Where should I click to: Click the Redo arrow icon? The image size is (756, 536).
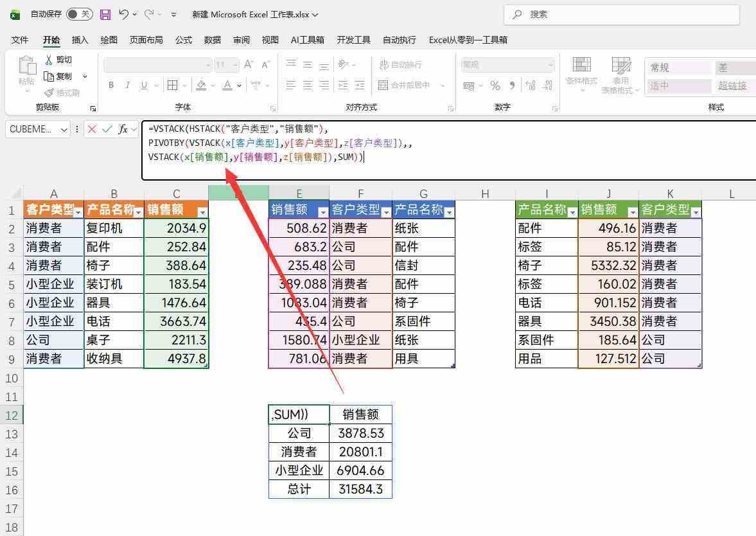point(149,15)
